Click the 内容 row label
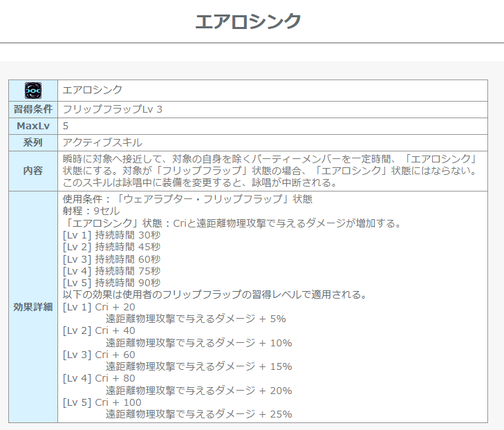The image size is (504, 430). [33, 171]
